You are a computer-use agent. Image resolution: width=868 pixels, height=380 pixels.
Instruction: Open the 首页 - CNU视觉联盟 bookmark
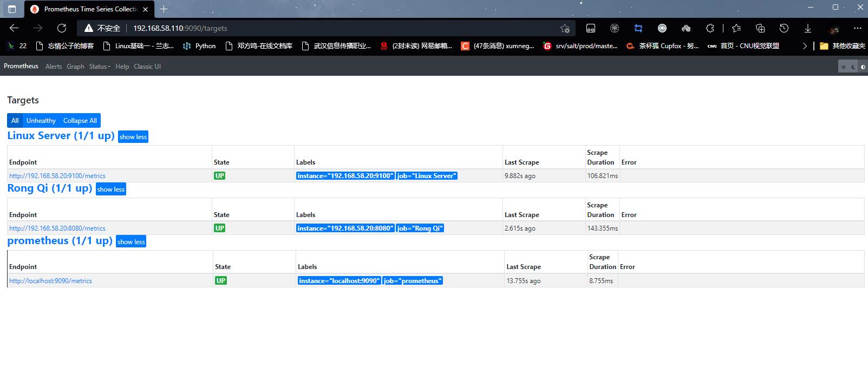click(x=743, y=46)
